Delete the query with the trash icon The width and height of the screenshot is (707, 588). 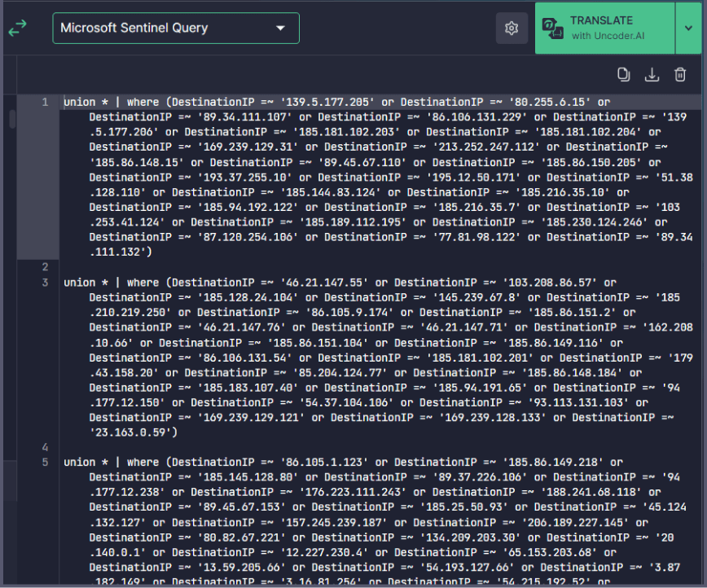[x=680, y=75]
